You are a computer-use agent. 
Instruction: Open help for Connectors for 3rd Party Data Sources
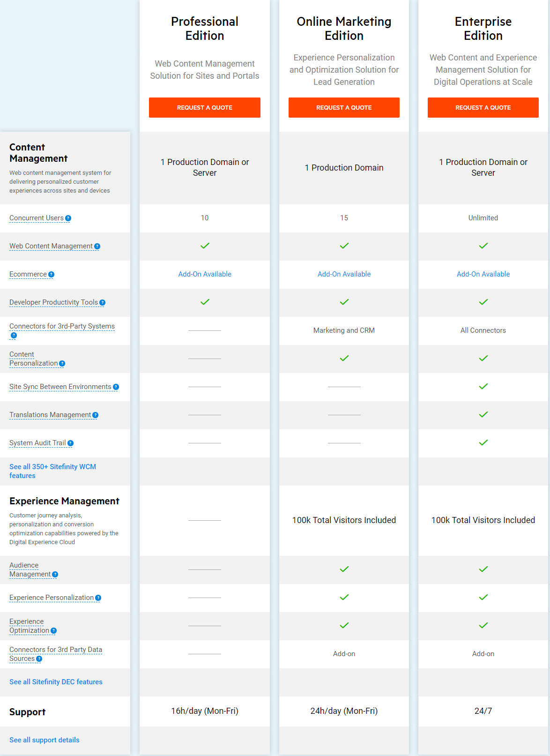[x=39, y=658]
